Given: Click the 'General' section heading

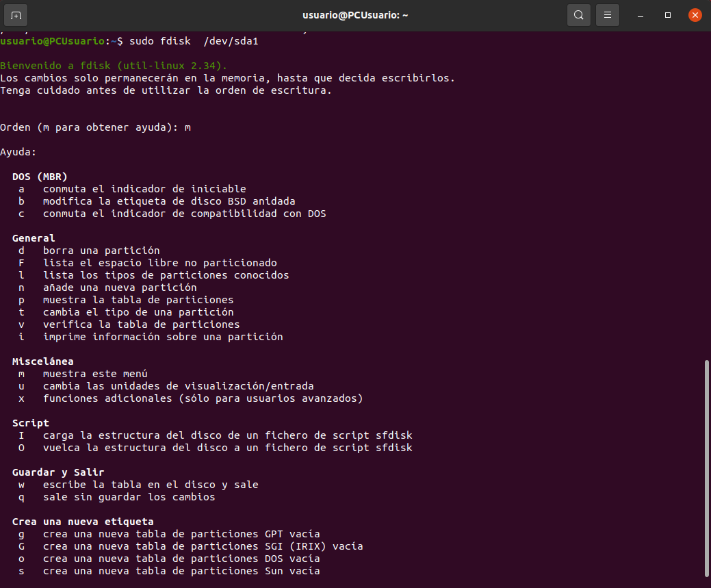Looking at the screenshot, I should (34, 238).
